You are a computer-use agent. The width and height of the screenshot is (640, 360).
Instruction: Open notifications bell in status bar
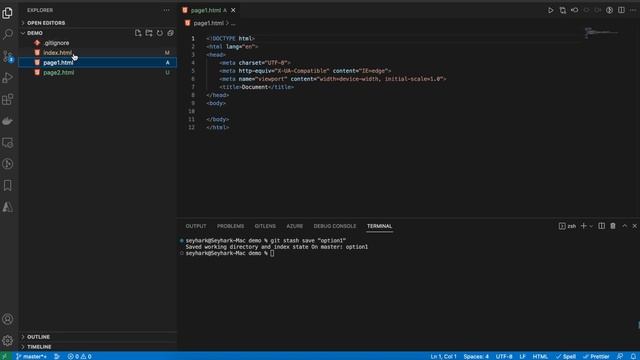pyautogui.click(x=633, y=356)
